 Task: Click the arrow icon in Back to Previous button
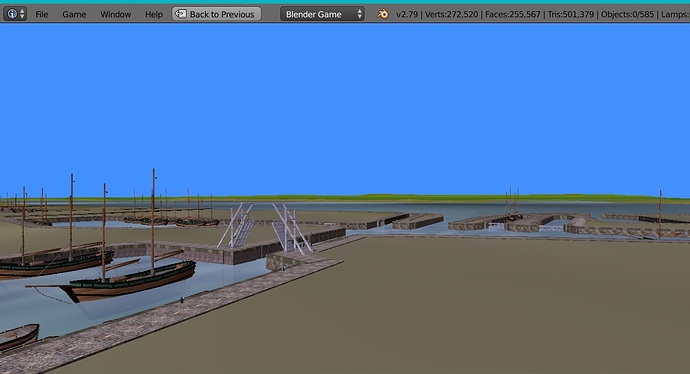(181, 14)
